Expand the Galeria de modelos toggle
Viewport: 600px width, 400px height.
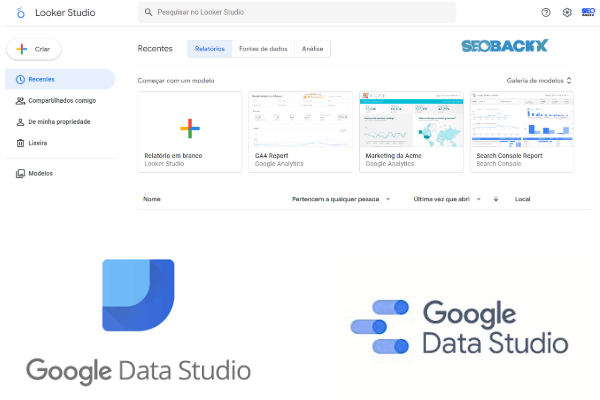pyautogui.click(x=539, y=80)
